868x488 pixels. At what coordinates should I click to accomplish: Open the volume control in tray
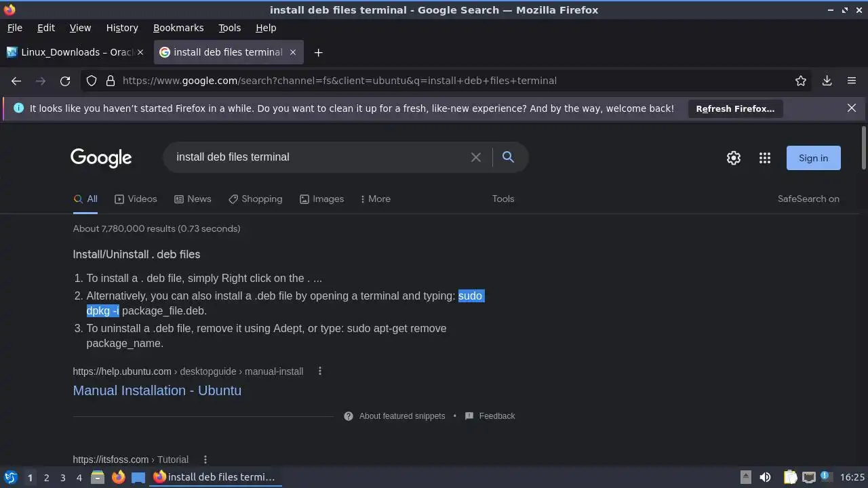[765, 477]
